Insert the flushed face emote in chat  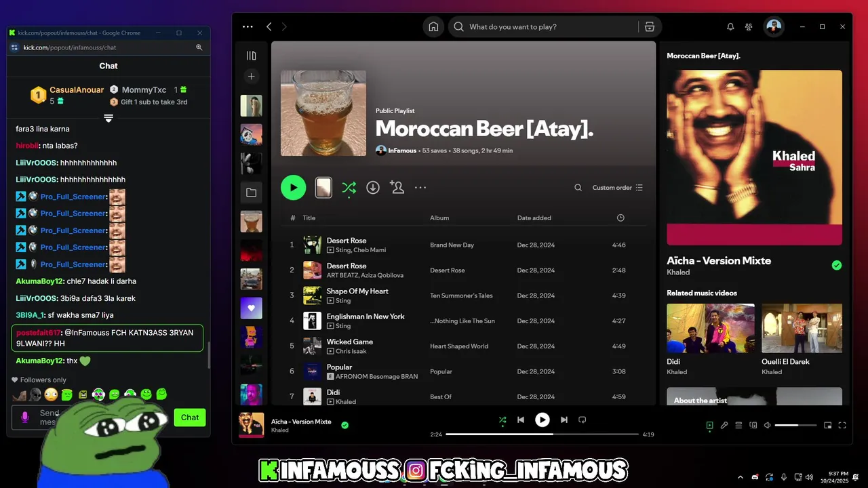tap(51, 394)
